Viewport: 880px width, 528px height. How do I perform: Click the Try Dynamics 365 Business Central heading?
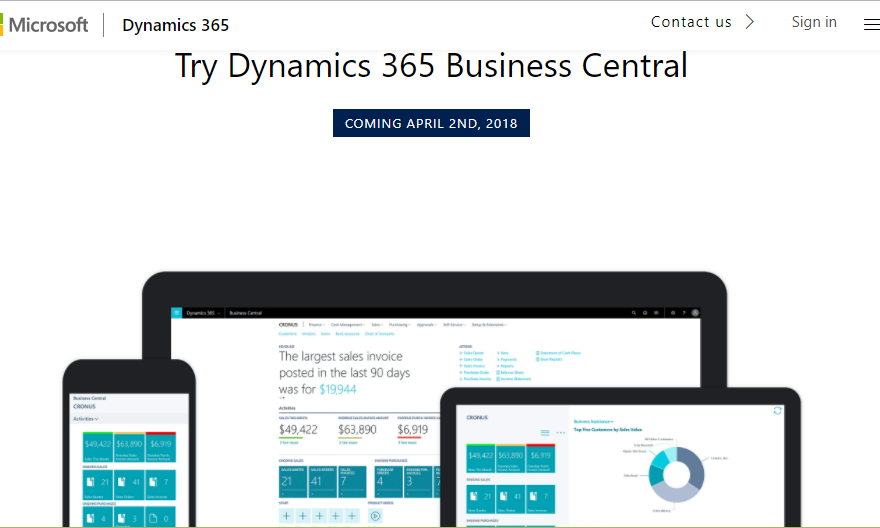tap(431, 66)
